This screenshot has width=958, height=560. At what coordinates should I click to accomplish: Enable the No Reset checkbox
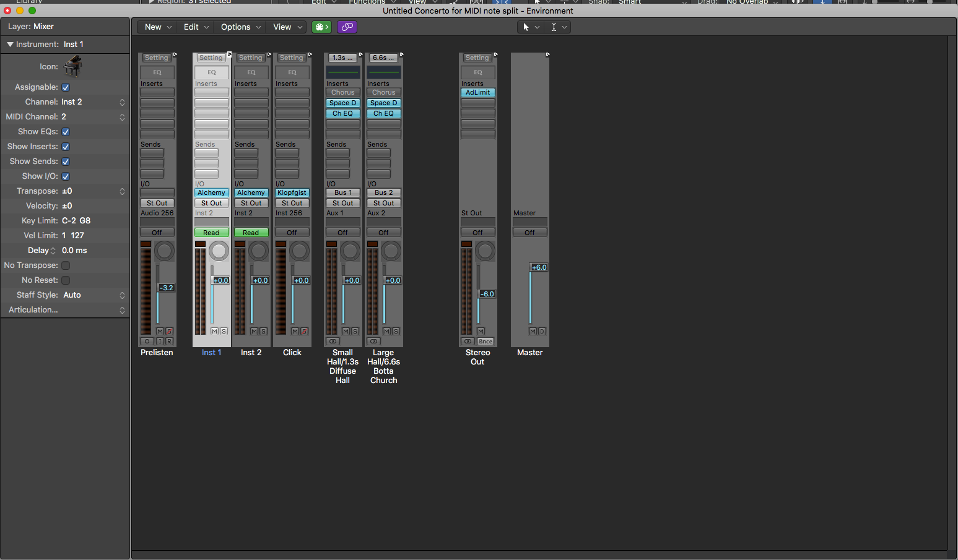pyautogui.click(x=66, y=280)
